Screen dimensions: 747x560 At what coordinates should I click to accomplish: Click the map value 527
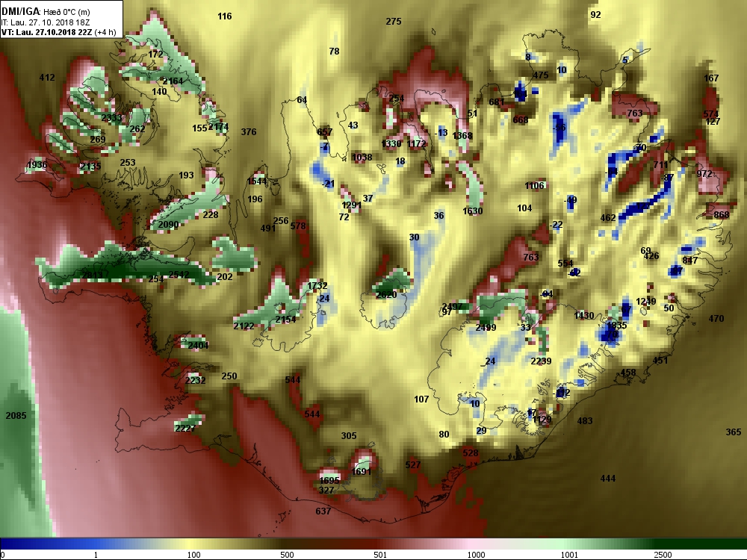(x=412, y=464)
